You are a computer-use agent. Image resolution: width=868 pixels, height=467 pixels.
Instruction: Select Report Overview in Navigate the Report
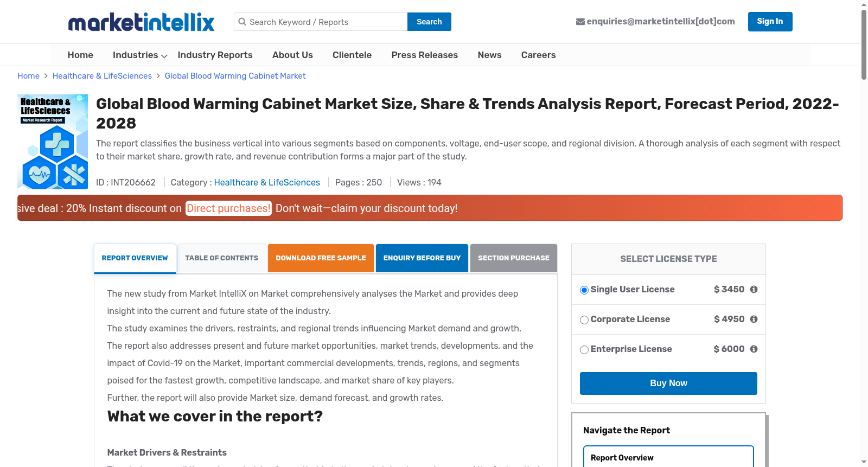point(668,457)
